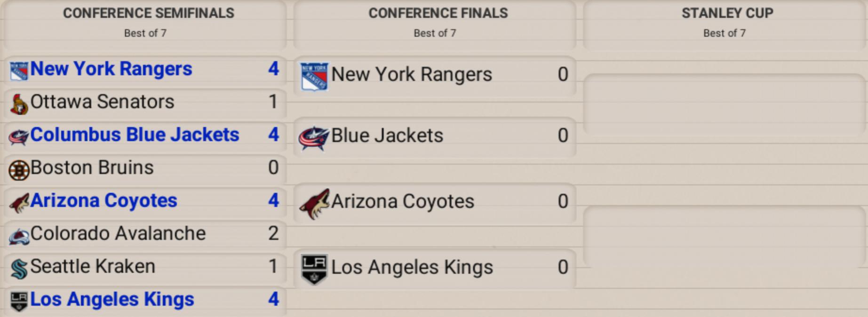Screen dimensions: 868x317
Task: Click the Ottawa Senators logo icon
Action: point(19,104)
